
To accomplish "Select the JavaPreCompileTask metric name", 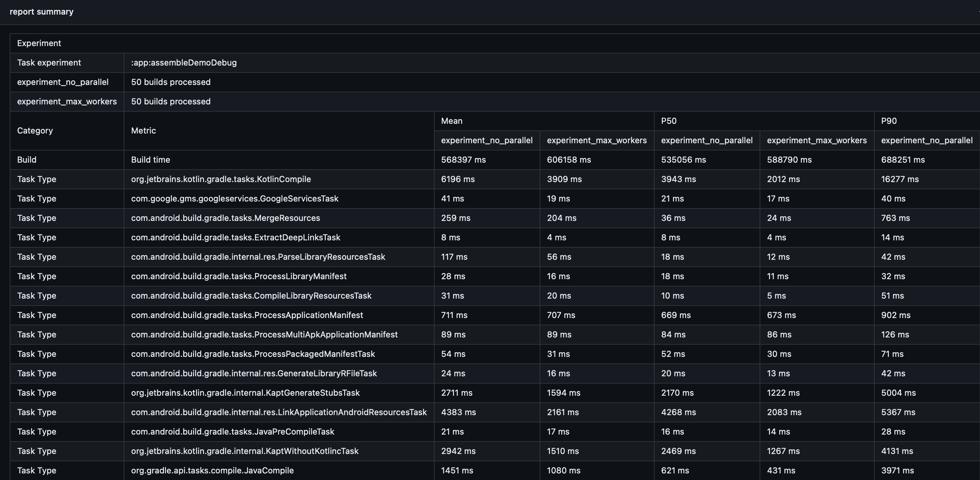I will [x=233, y=432].
